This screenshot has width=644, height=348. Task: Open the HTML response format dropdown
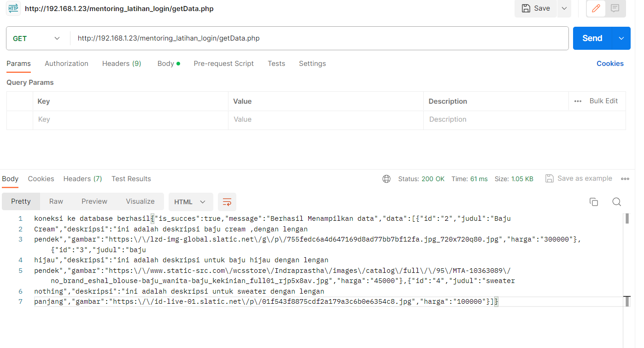tap(190, 201)
